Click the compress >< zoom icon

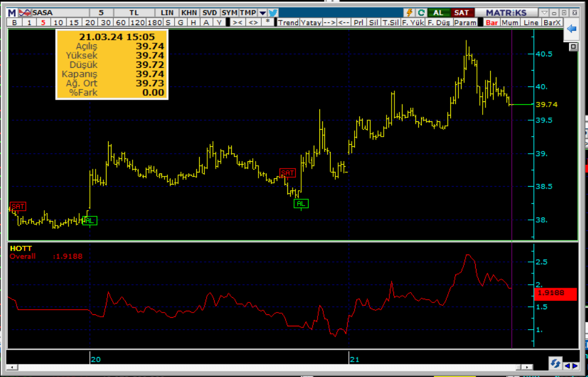(237, 22)
